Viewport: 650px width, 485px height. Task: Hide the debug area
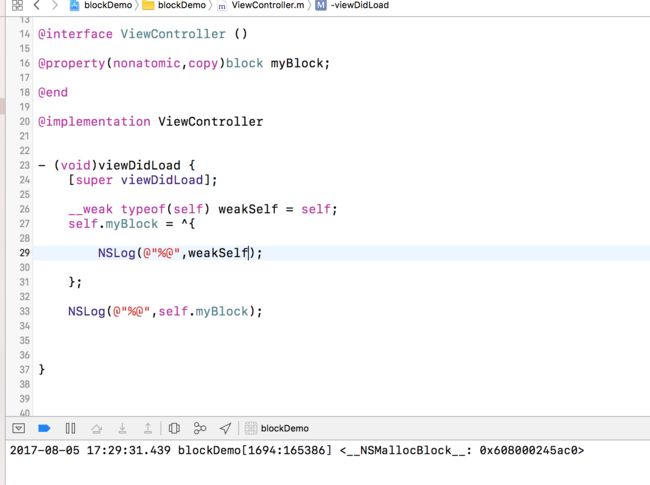click(x=19, y=428)
